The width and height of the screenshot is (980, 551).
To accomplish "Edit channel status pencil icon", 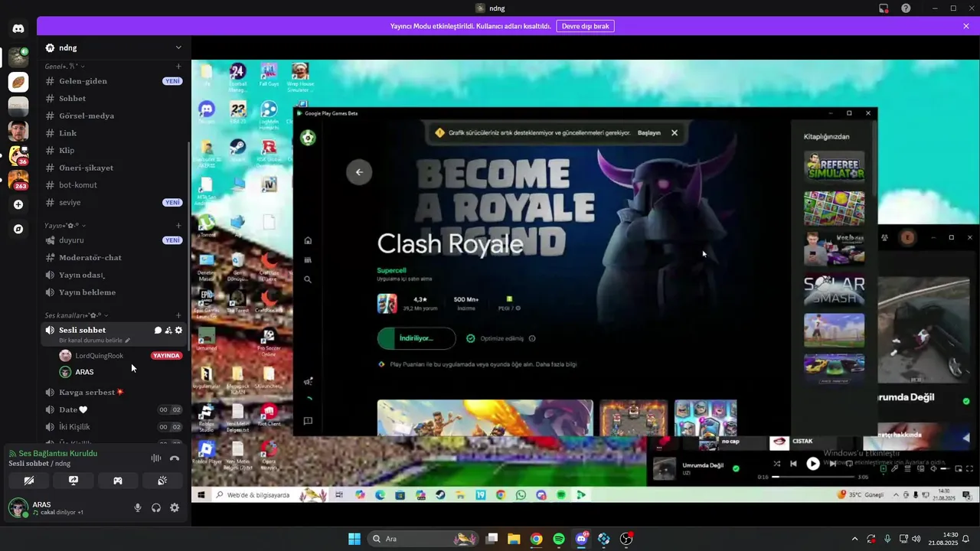I will (128, 341).
